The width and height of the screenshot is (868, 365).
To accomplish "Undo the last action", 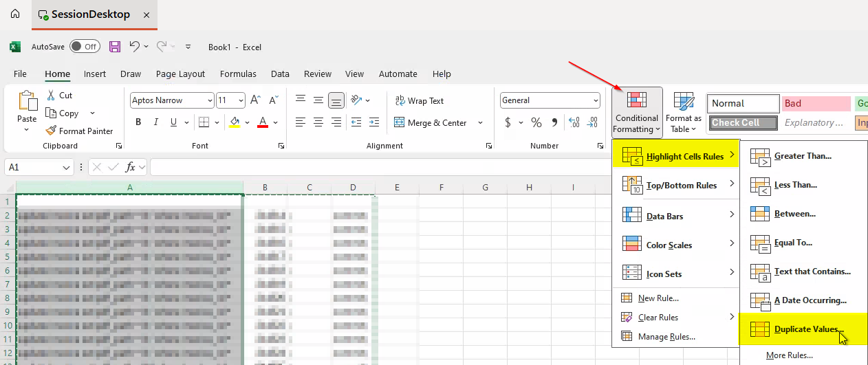I will 135,47.
